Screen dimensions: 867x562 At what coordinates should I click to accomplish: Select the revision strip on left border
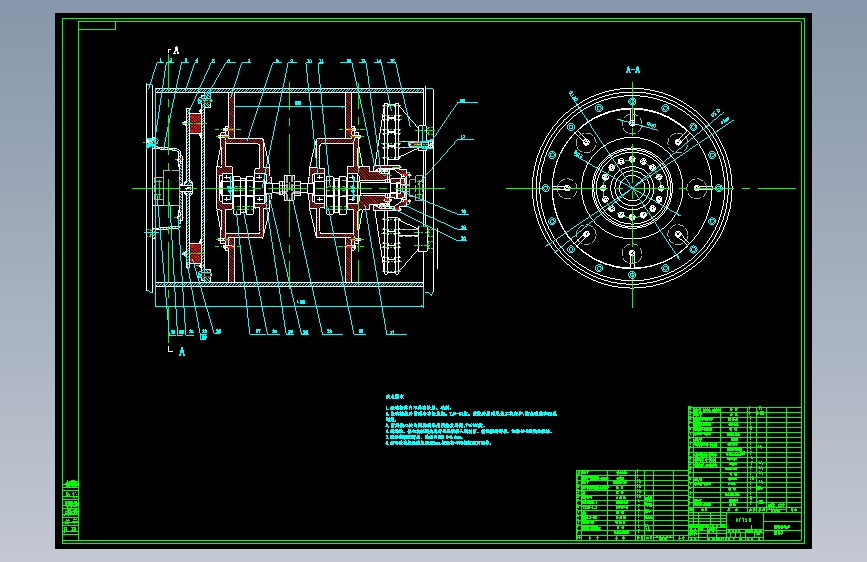pos(71,508)
